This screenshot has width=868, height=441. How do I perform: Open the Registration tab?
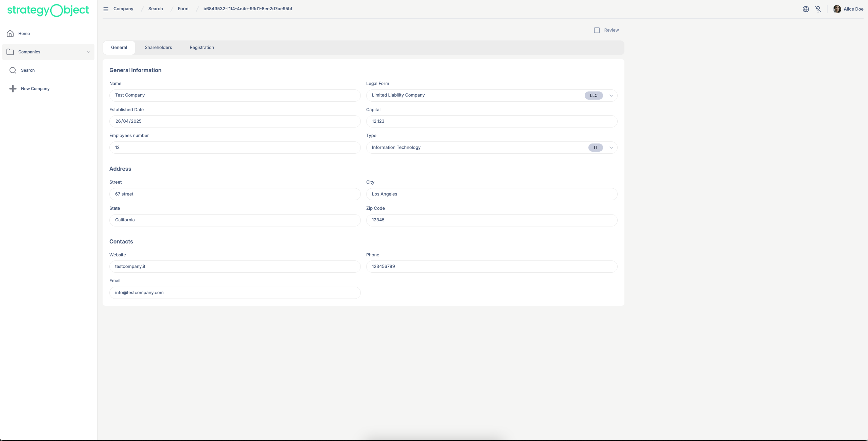pyautogui.click(x=202, y=48)
